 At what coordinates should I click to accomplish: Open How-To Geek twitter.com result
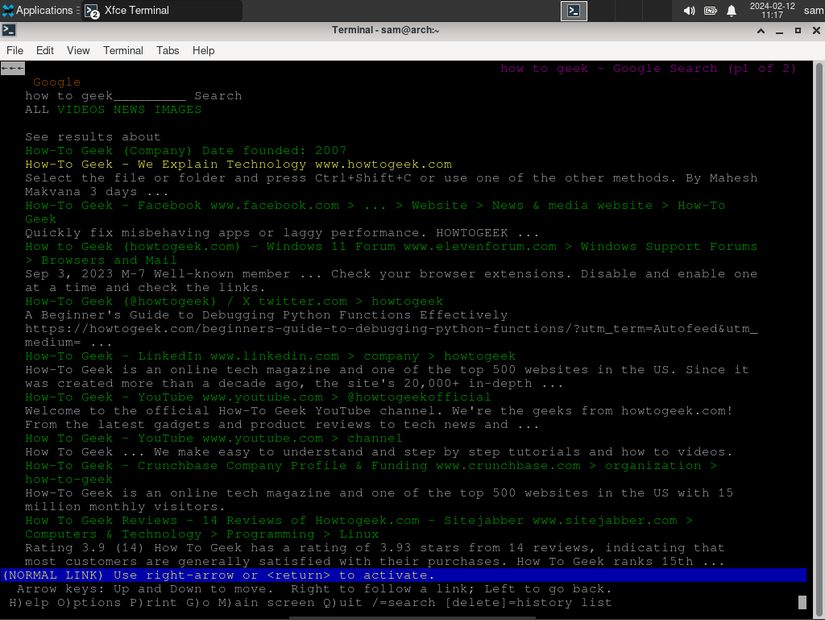(234, 301)
